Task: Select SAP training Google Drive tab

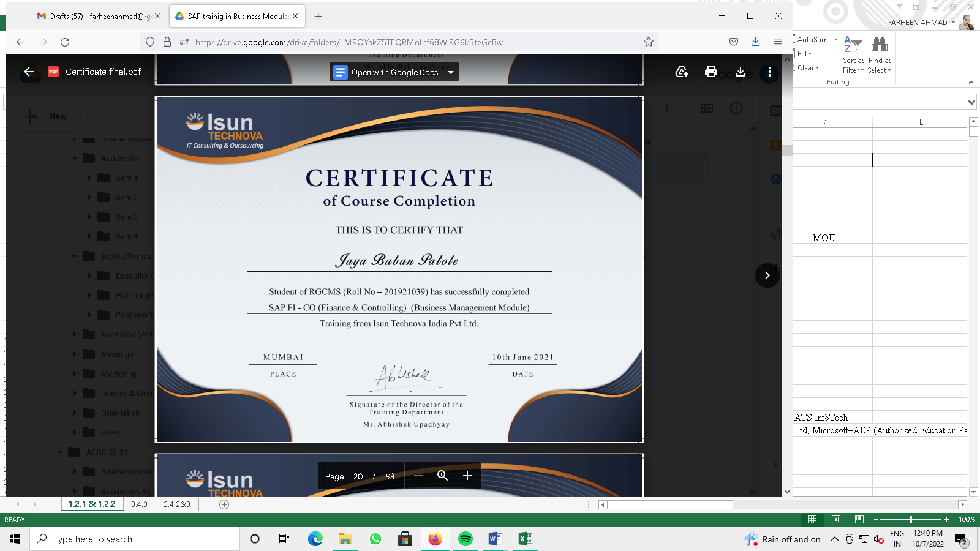Action: pos(238,17)
